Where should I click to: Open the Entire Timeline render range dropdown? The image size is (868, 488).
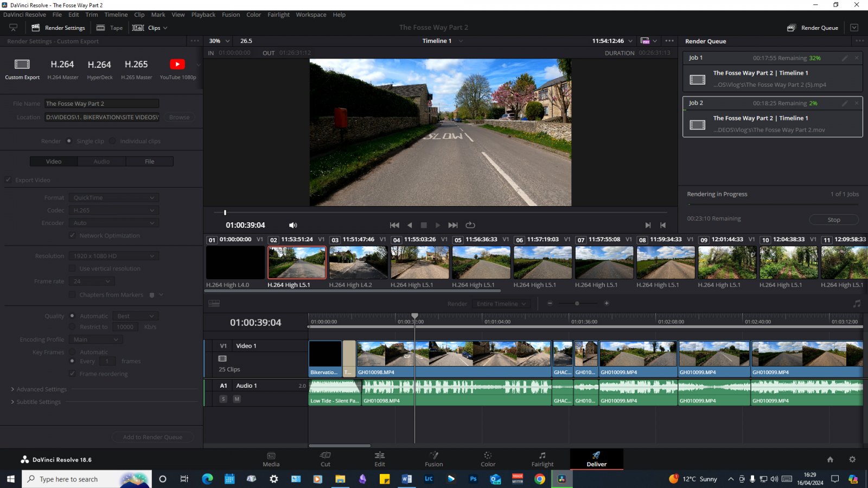501,304
